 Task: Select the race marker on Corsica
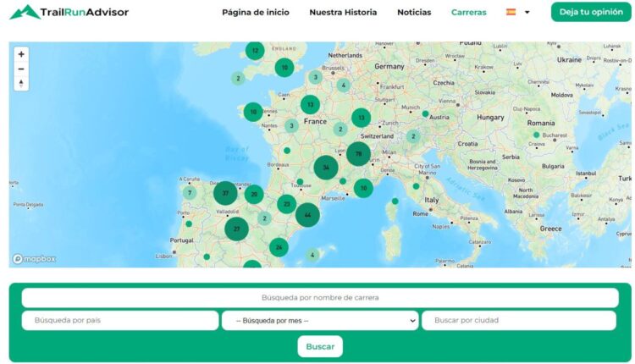tap(395, 201)
